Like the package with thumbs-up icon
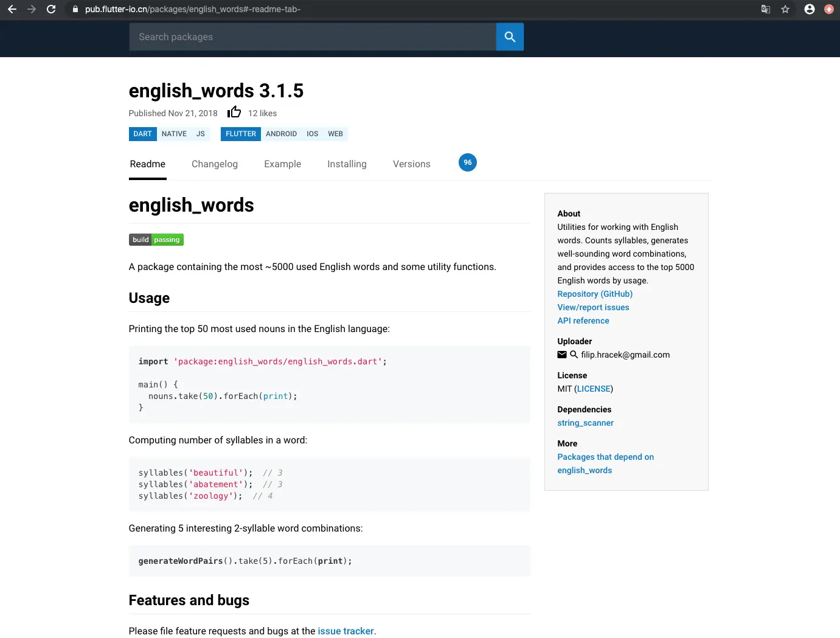This screenshot has height=638, width=840. [x=234, y=112]
